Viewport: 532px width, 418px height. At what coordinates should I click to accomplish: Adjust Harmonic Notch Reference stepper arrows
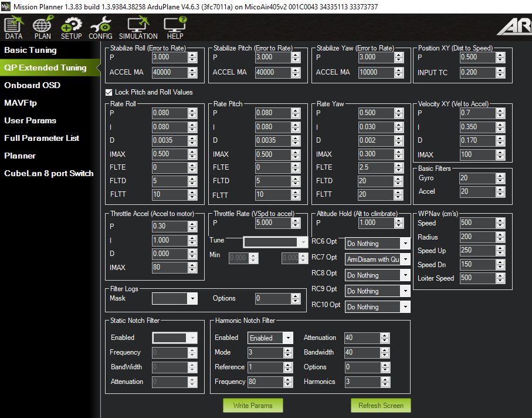click(288, 368)
